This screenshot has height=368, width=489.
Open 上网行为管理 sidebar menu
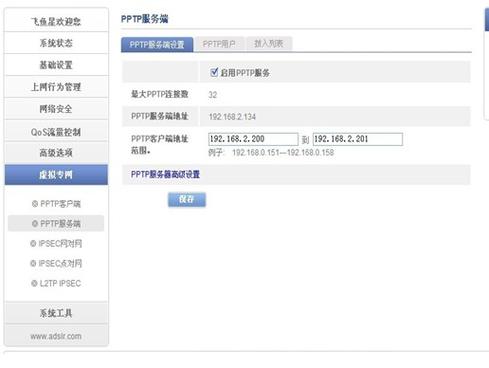tap(56, 87)
